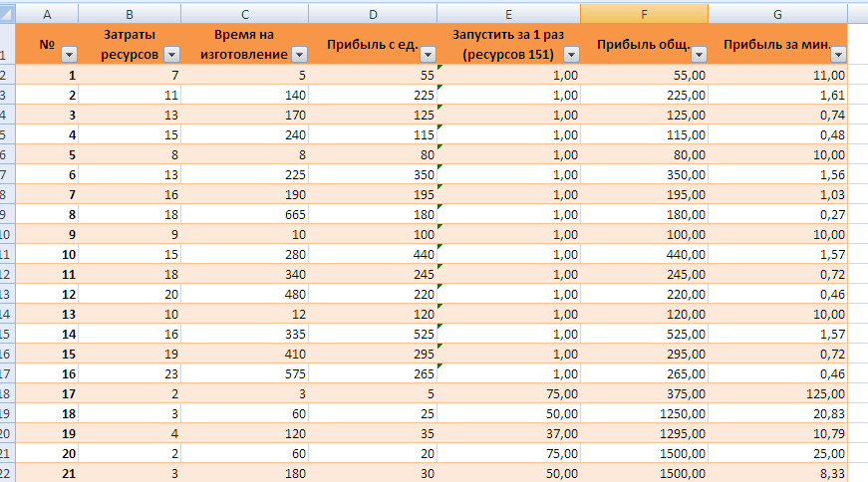Open filter dropdown for № column
Image resolution: width=868 pixels, height=482 pixels.
[x=69, y=54]
